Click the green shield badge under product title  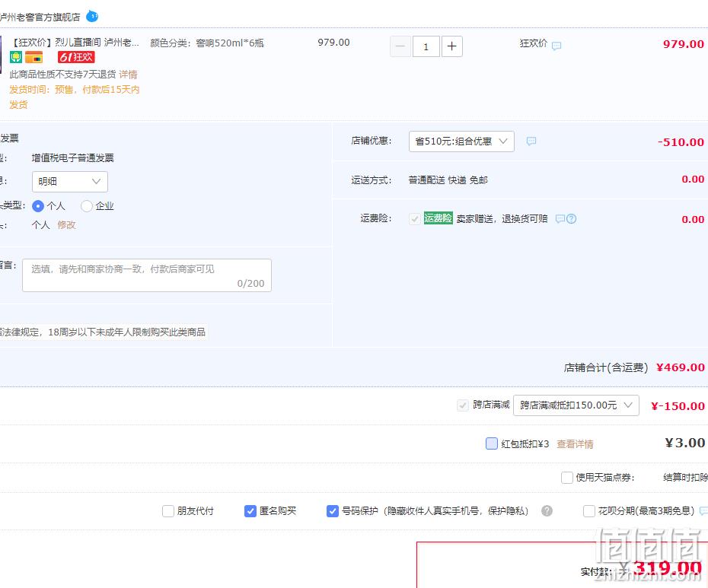[x=16, y=57]
